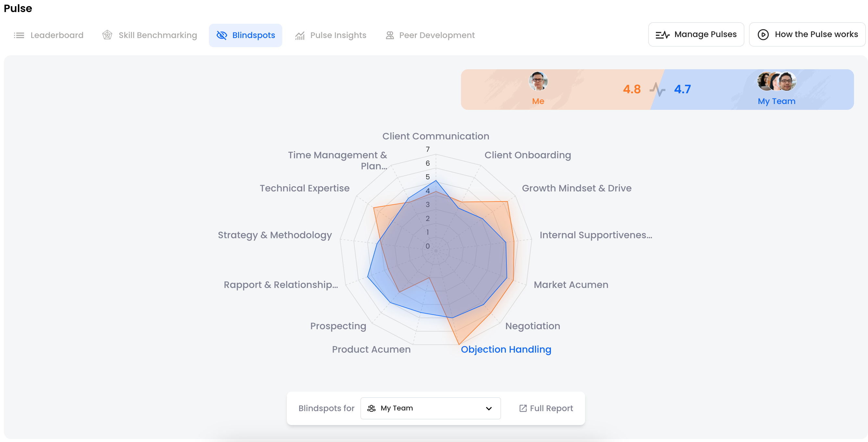
Task: Click the Skill Benchmarking pentagon icon
Action: (x=107, y=35)
